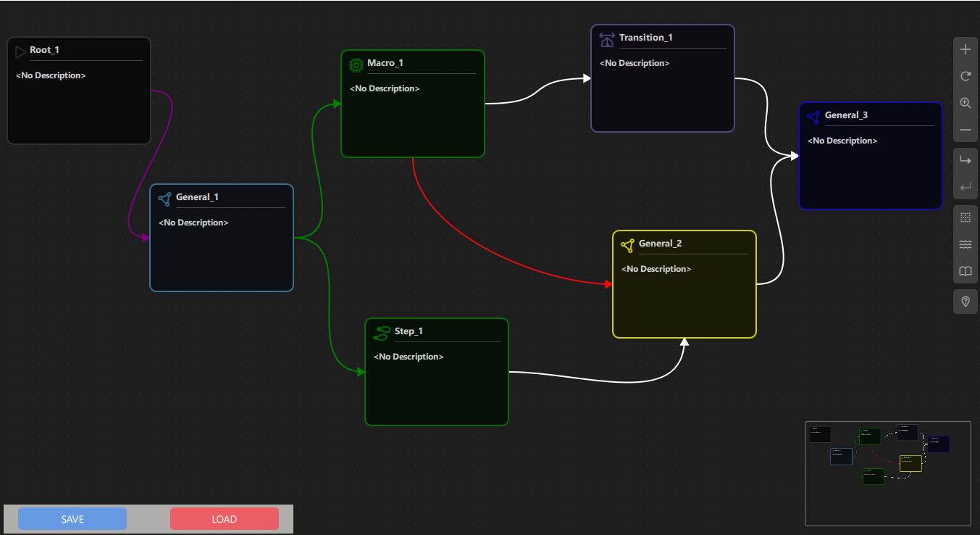Click the plus zoom-in toolbar icon

click(965, 50)
